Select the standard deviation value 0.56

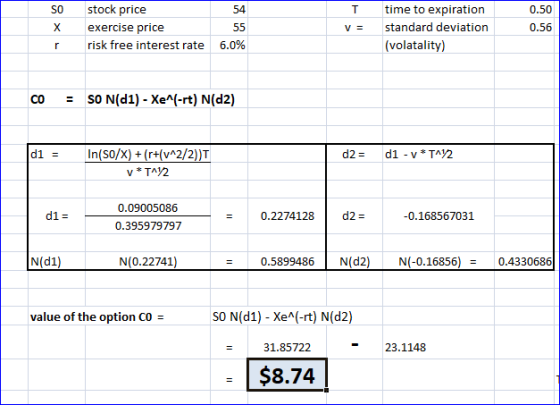(540, 27)
